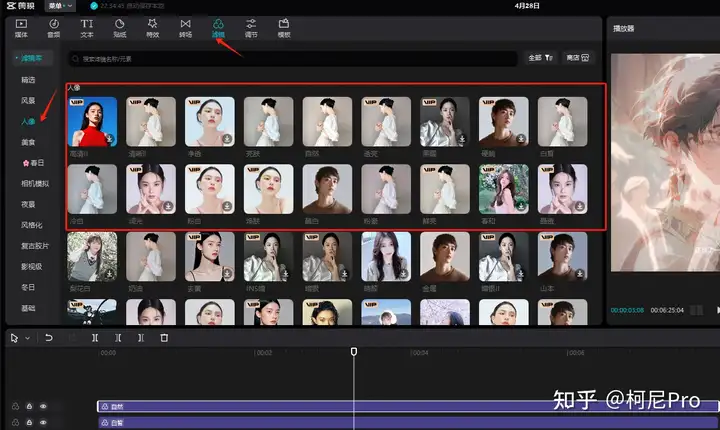Viewport: 720px width, 430px height.
Task: Select the 人像 portrait category
Action: point(28,121)
